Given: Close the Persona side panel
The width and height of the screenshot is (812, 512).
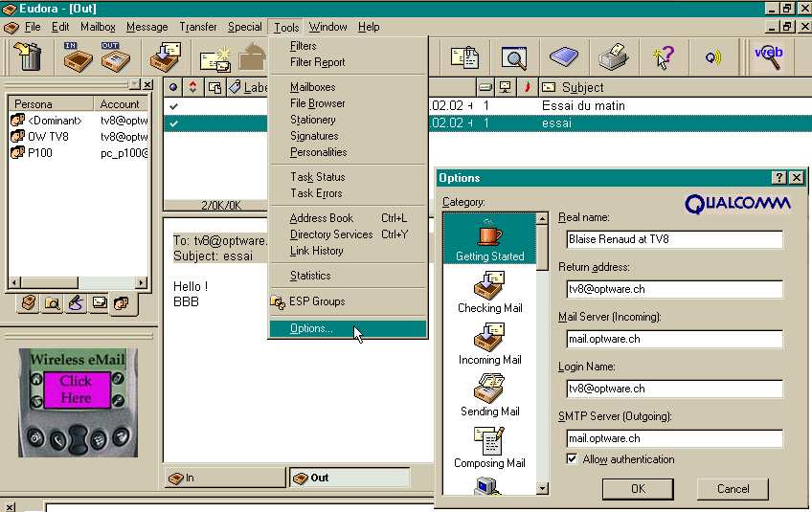Looking at the screenshot, I should click(148, 84).
